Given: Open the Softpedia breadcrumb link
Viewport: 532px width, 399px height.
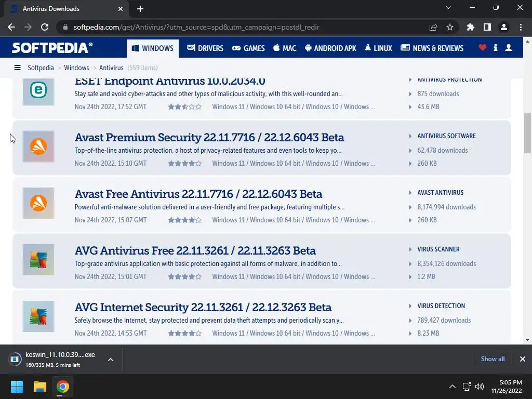Looking at the screenshot, I should pyautogui.click(x=41, y=68).
